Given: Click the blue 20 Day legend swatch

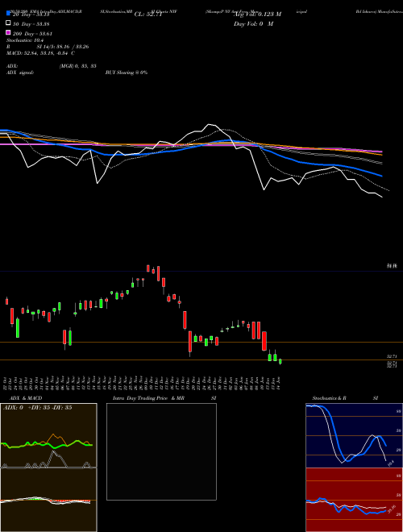Looking at the screenshot, I should tap(8, 13).
